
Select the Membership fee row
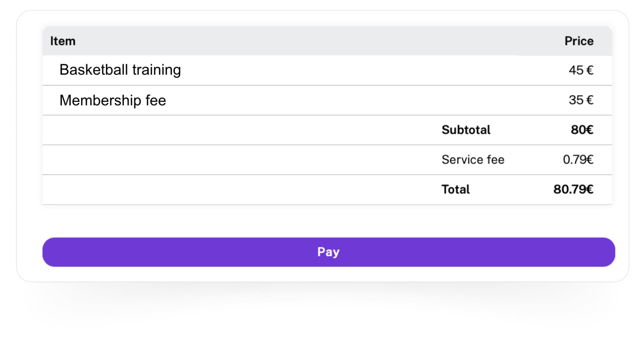click(311, 100)
